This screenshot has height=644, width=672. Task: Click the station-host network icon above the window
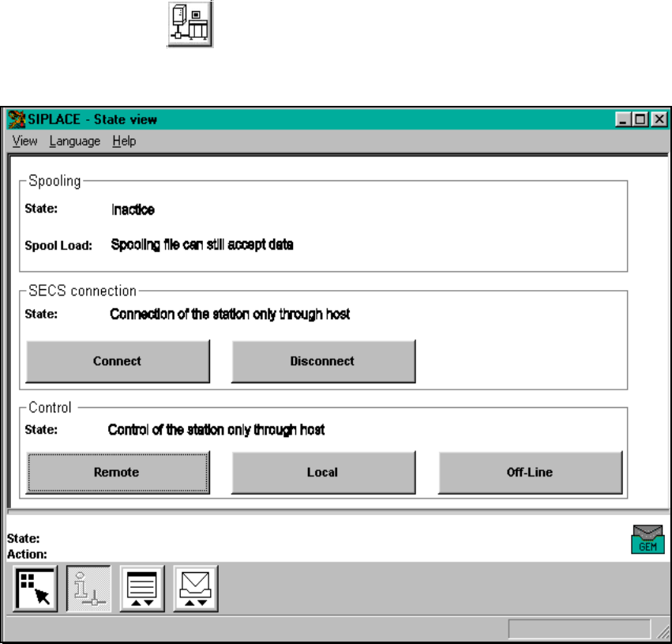click(x=190, y=24)
